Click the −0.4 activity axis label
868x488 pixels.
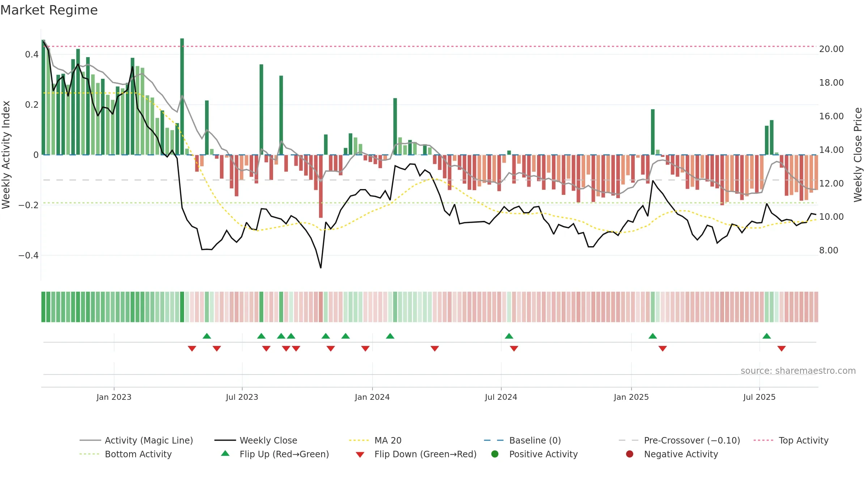[x=28, y=256]
